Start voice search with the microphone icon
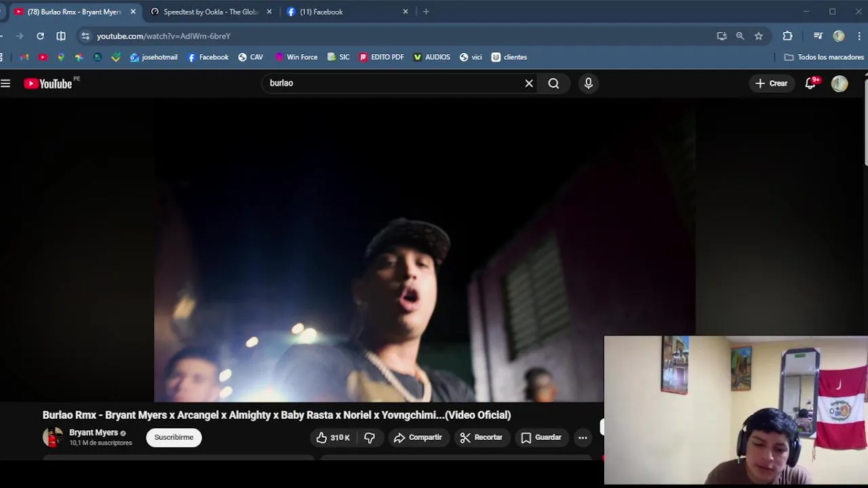The height and width of the screenshot is (488, 868). pos(589,83)
